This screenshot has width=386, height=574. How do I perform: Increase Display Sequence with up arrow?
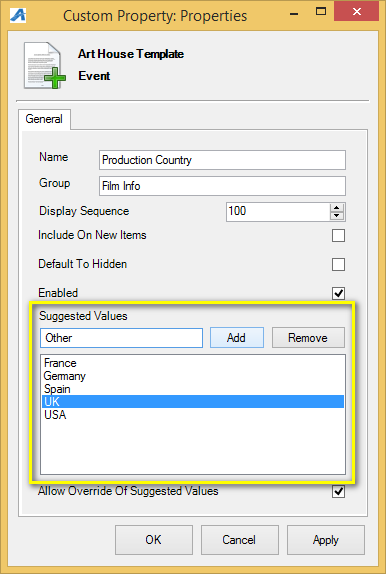337,208
